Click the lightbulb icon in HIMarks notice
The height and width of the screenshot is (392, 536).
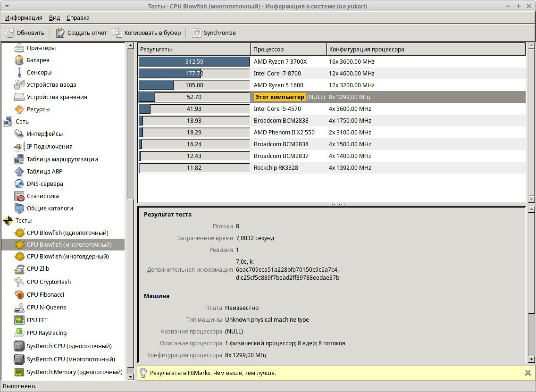tap(143, 373)
